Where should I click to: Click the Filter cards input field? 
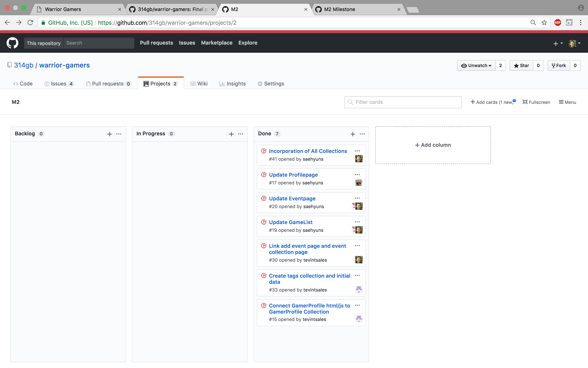point(403,102)
